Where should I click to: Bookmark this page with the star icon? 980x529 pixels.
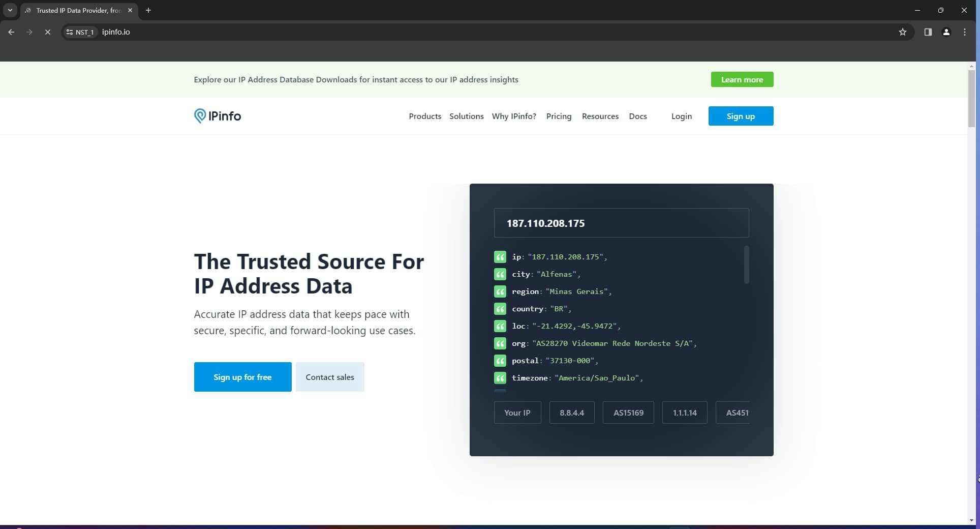(903, 32)
